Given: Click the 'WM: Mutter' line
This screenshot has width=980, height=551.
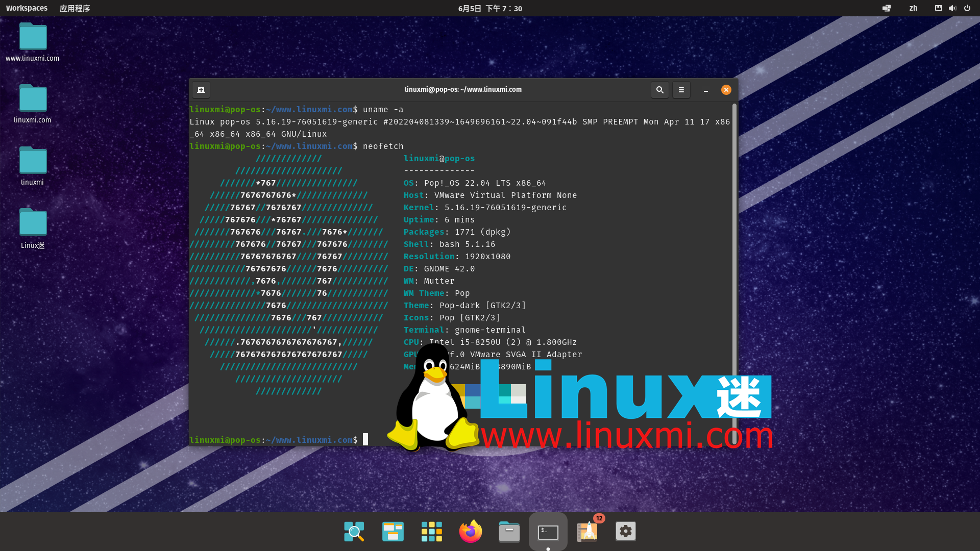Looking at the screenshot, I should click(429, 281).
